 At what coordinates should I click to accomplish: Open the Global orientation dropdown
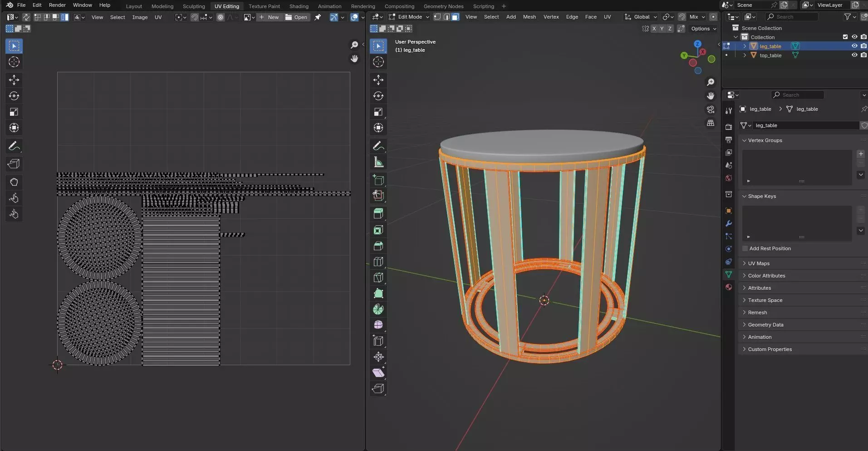(641, 17)
